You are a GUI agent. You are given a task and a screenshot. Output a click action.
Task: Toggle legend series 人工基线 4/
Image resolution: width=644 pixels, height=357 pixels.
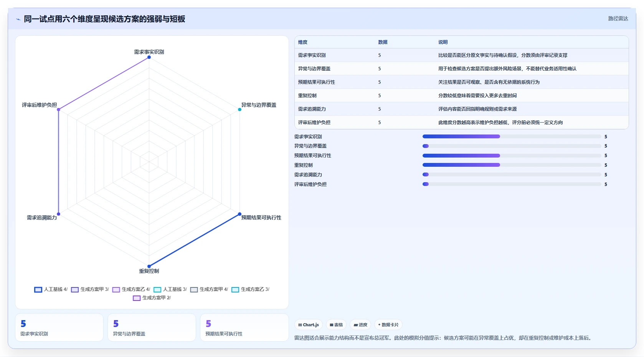click(51, 289)
